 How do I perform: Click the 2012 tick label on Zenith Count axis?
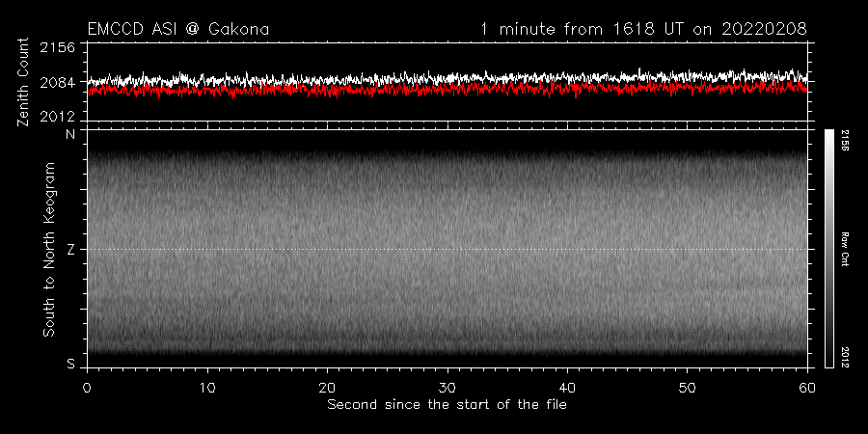58,117
